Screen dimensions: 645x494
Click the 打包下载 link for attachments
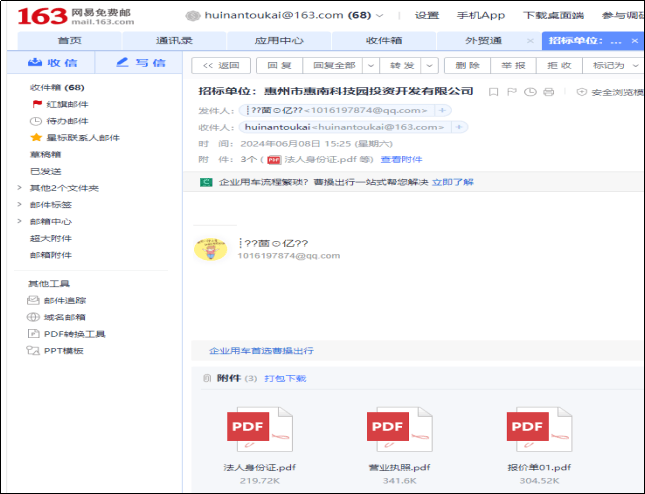[x=285, y=379]
